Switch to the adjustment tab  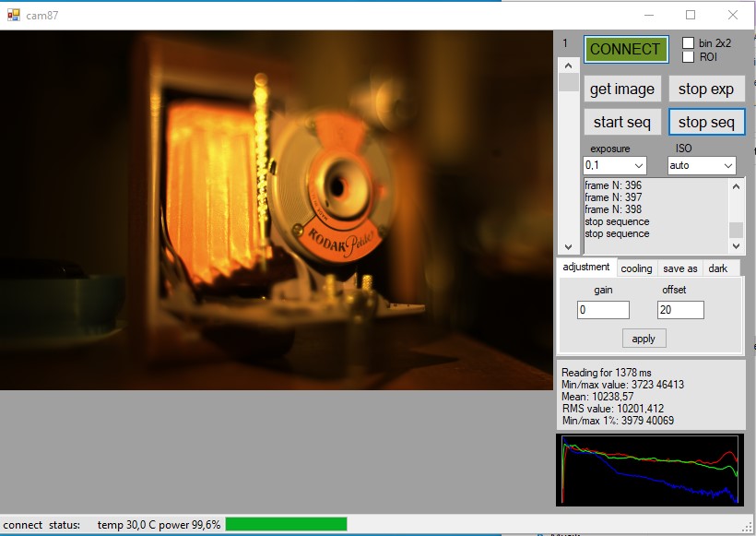(586, 267)
